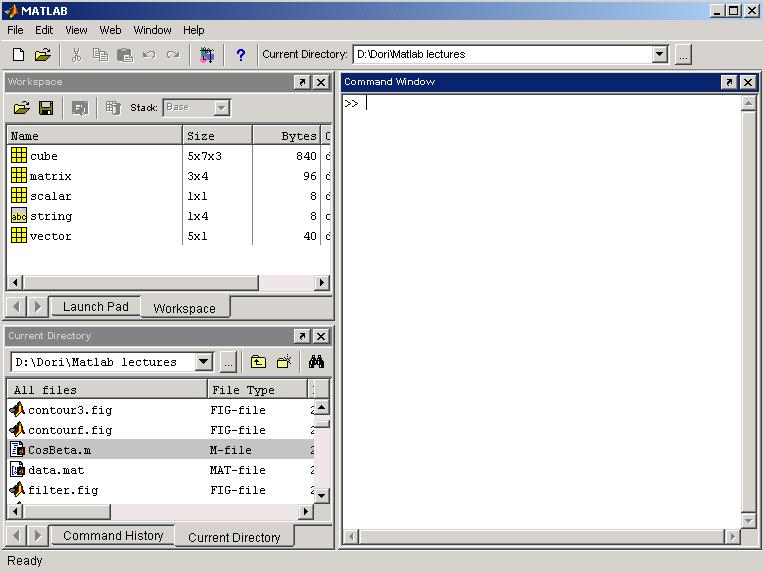Close the Workspace panel

tap(321, 82)
